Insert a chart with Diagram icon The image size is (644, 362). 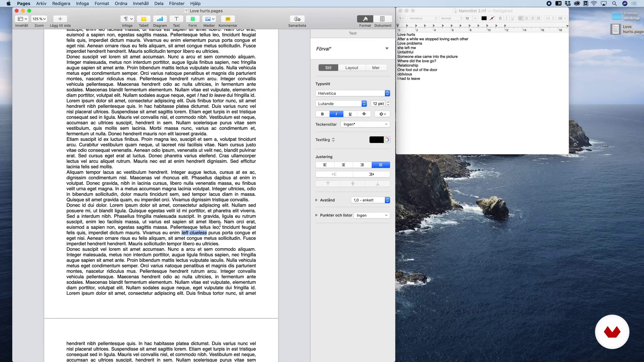160,19
